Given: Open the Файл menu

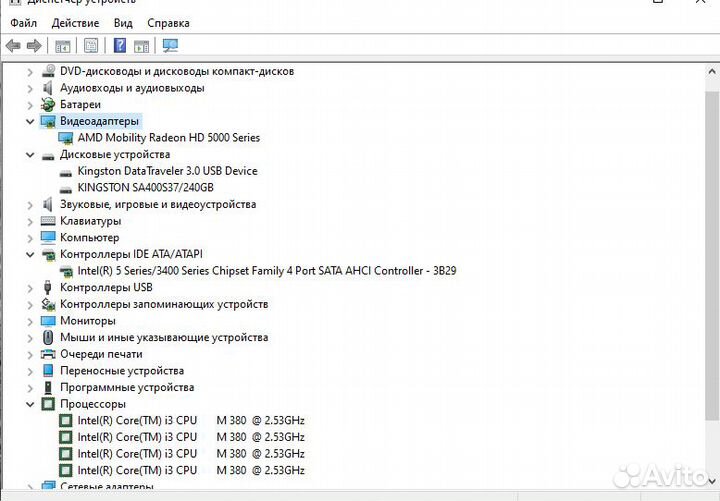Looking at the screenshot, I should point(23,23).
